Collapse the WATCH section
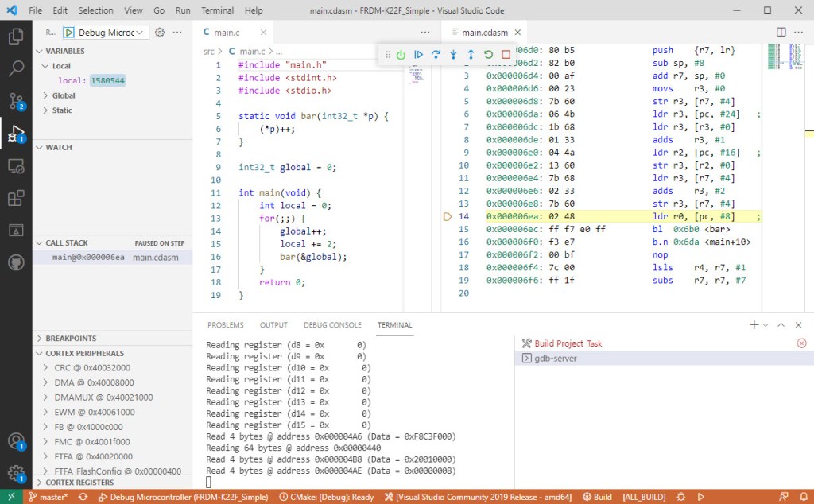The image size is (814, 504). tap(59, 147)
